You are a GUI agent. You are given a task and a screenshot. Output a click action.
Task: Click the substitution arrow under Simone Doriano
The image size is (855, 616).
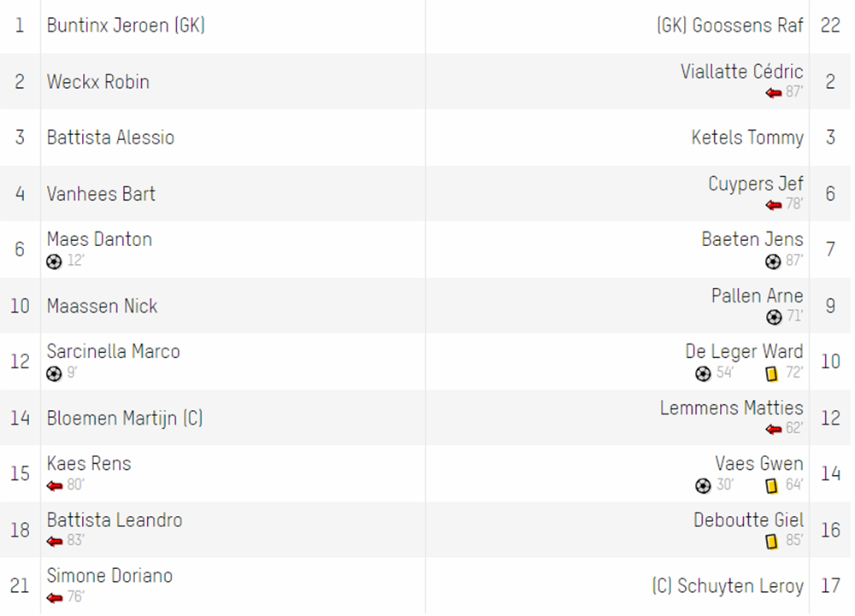pyautogui.click(x=55, y=598)
